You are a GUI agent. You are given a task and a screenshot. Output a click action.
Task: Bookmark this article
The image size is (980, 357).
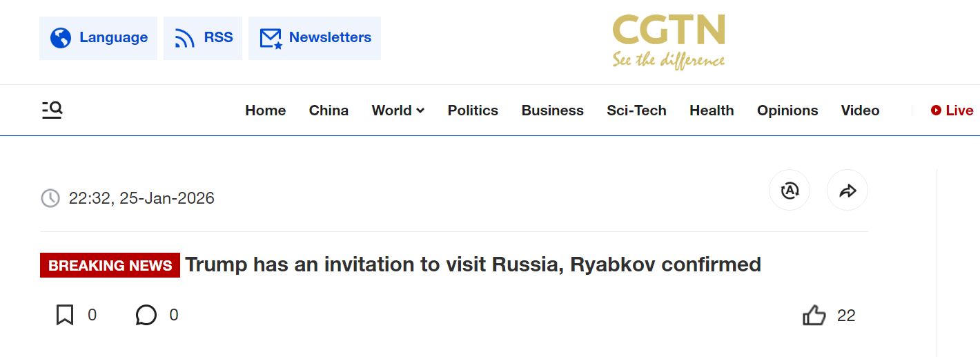(65, 316)
